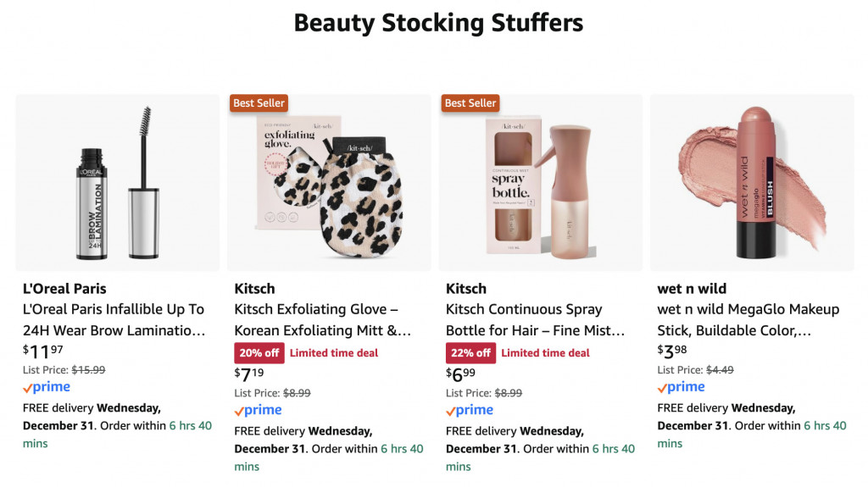
Task: Click the Prime logo under exfoliating glove listing
Action: pyautogui.click(x=258, y=410)
